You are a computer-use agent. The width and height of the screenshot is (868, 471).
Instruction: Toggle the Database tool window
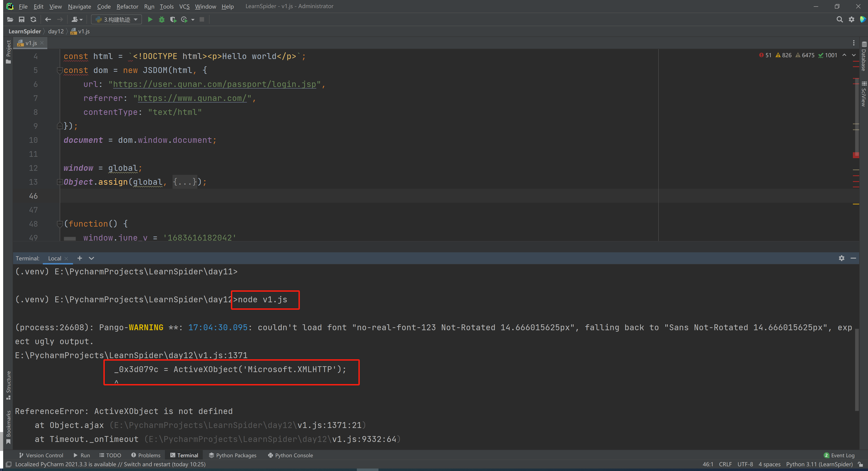(864, 56)
